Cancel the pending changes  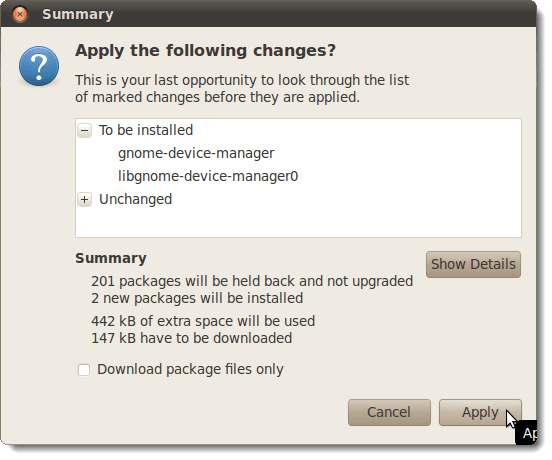coord(389,412)
